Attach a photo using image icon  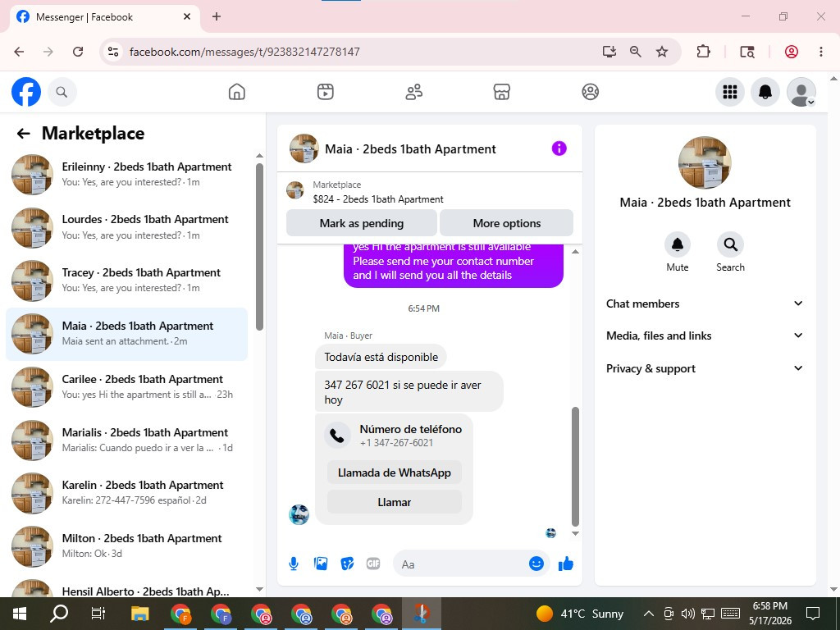321,564
